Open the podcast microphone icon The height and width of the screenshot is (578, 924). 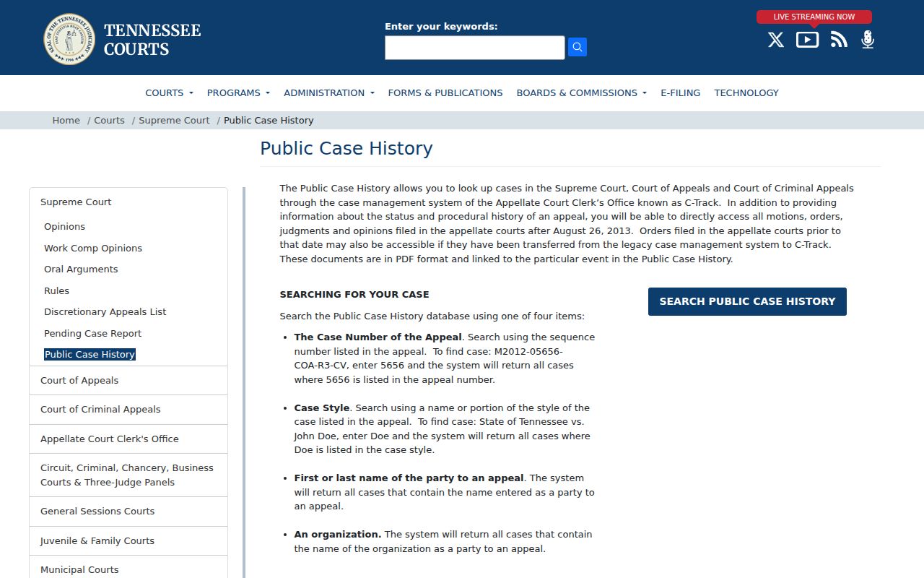pyautogui.click(x=868, y=40)
